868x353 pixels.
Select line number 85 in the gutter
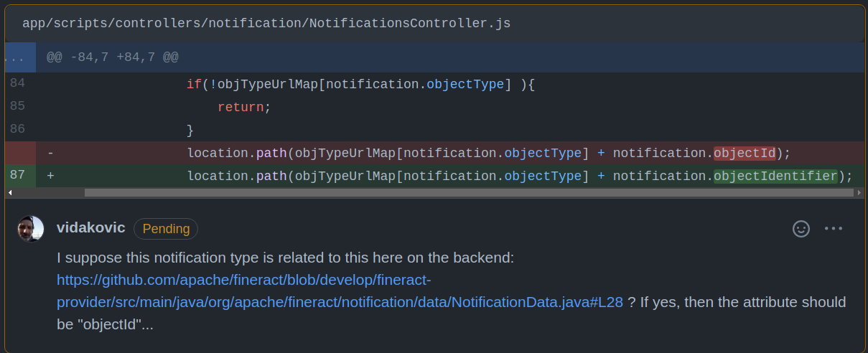18,106
